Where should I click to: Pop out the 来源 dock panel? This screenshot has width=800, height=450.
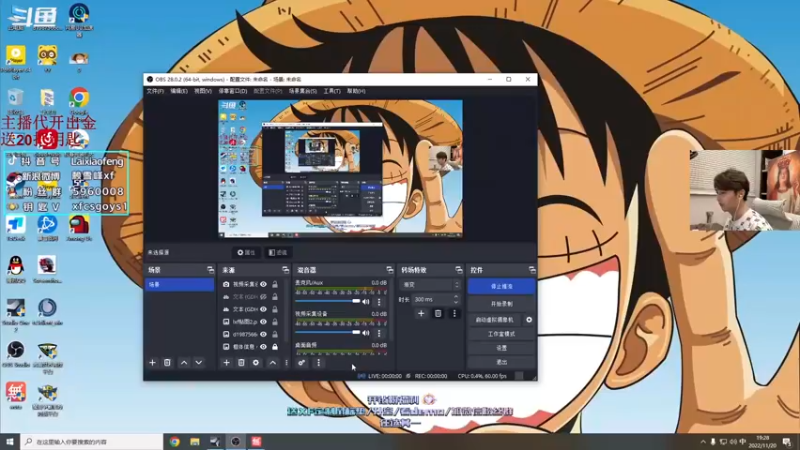click(x=285, y=270)
